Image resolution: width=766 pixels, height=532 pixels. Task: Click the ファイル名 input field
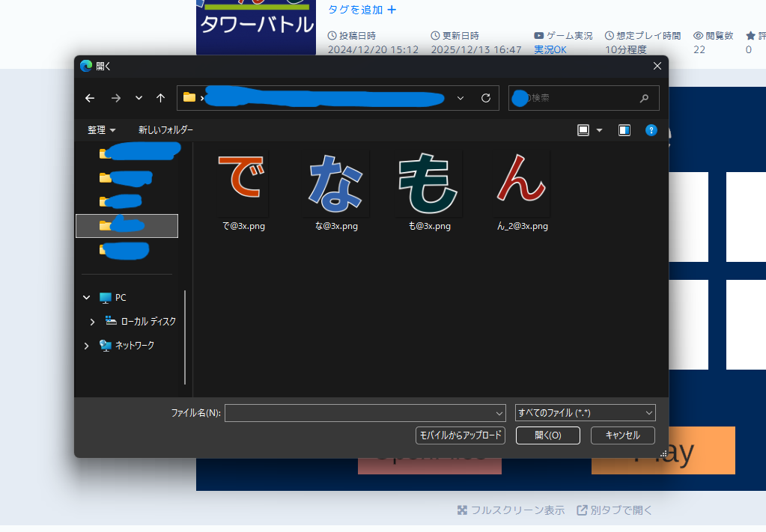[365, 412]
